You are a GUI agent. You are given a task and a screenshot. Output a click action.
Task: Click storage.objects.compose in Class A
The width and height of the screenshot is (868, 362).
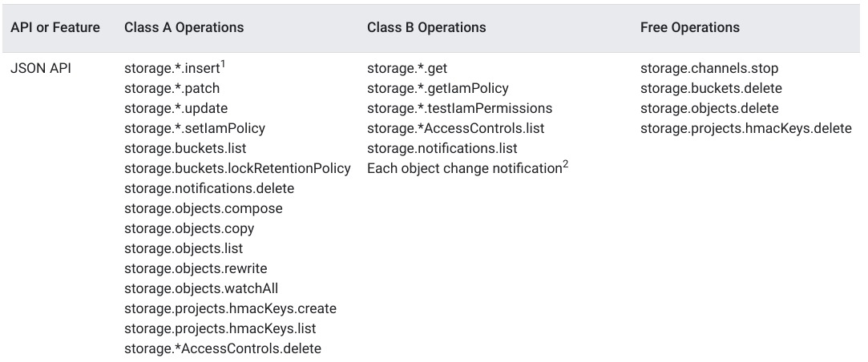204,208
